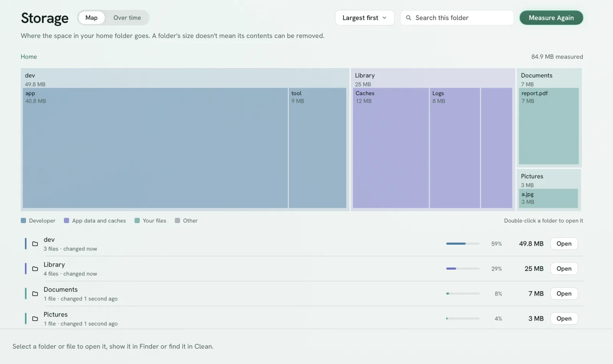613x364 pixels.
Task: Click the folder icon in the dev row
Action: (x=35, y=244)
